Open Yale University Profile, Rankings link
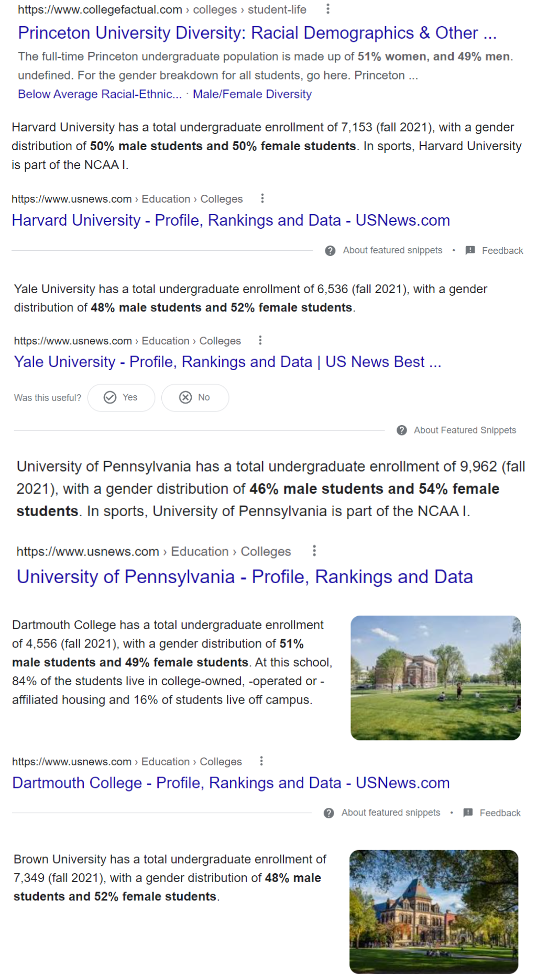The height and width of the screenshot is (980, 537). [x=227, y=362]
